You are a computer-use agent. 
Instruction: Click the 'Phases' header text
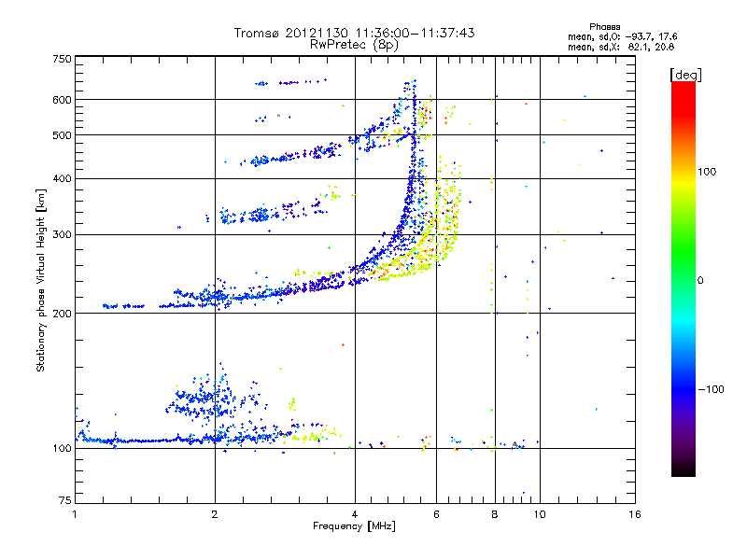pos(604,27)
